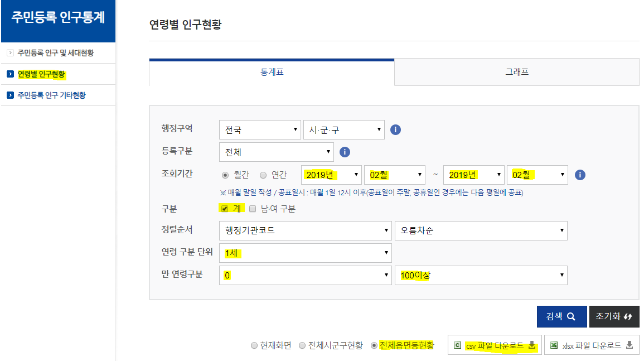
Task: Open the 행정기관코드 sort dropdown
Action: tap(305, 230)
